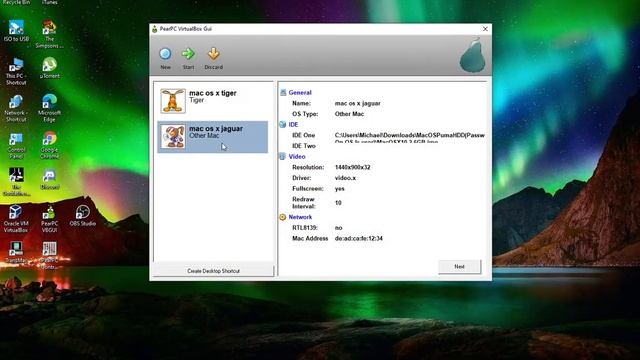Click the PearPC pear logo
Image resolution: width=640 pixels, height=360 pixels.
point(472,55)
